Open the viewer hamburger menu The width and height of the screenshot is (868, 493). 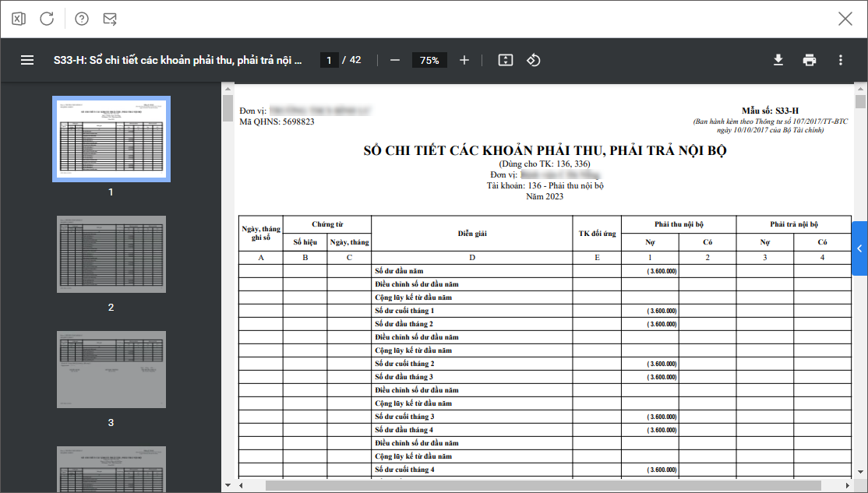click(x=27, y=60)
